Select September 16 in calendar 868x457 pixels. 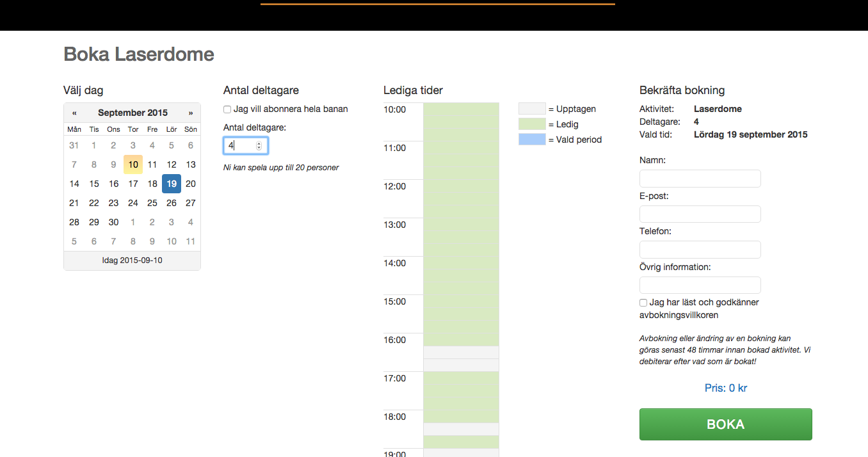click(x=113, y=184)
